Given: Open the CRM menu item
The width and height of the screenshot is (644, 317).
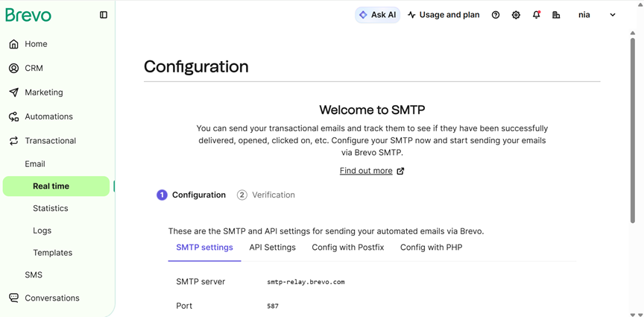Looking at the screenshot, I should pos(34,69).
